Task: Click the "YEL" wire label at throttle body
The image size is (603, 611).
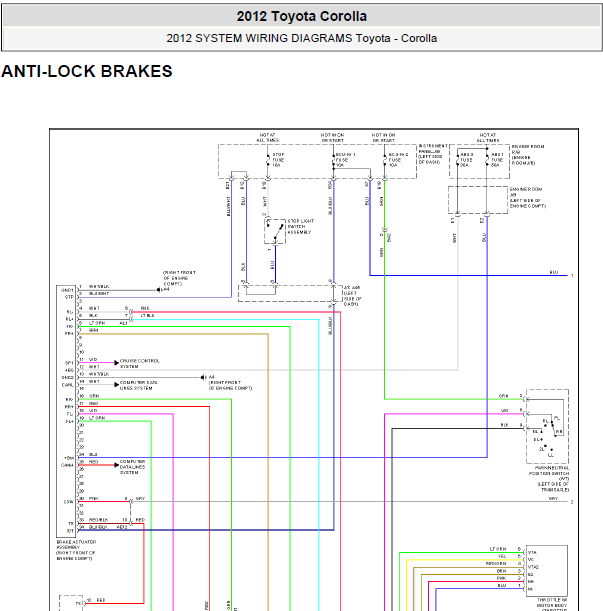Action: (x=502, y=556)
